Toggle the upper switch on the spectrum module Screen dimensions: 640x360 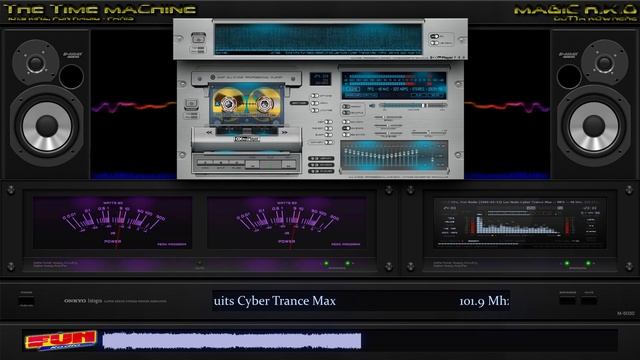(434, 36)
